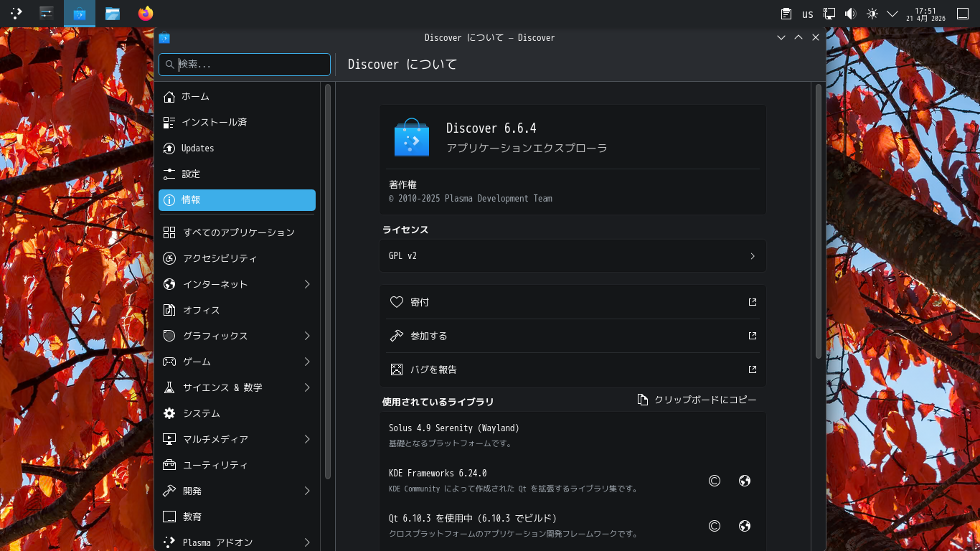Open the グラフィックス category
This screenshot has width=980, height=551.
pos(237,336)
